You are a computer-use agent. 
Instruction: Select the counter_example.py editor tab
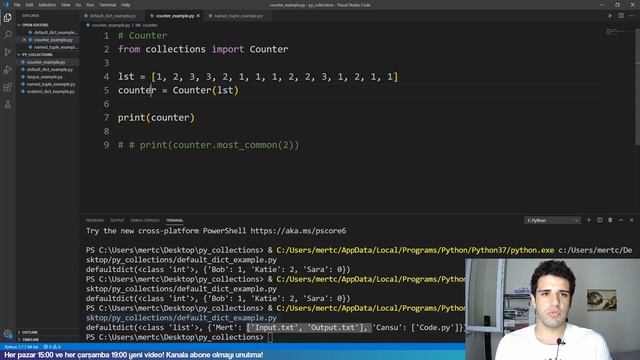click(x=174, y=16)
